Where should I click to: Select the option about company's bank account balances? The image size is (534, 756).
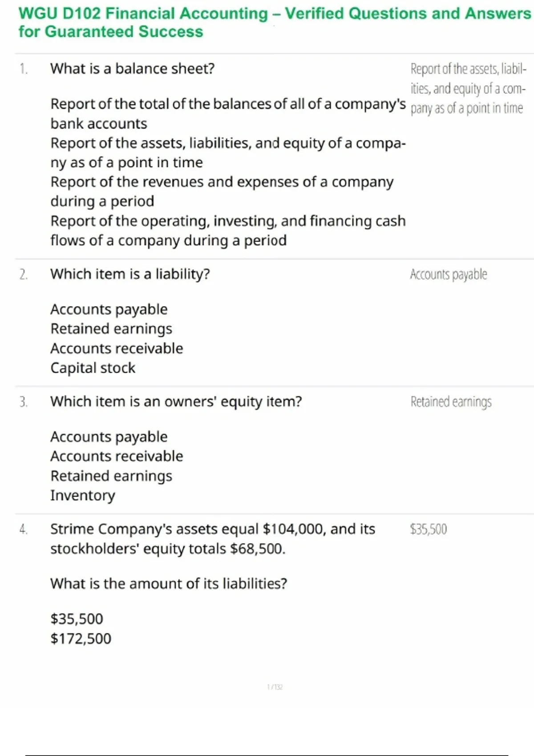(x=228, y=113)
